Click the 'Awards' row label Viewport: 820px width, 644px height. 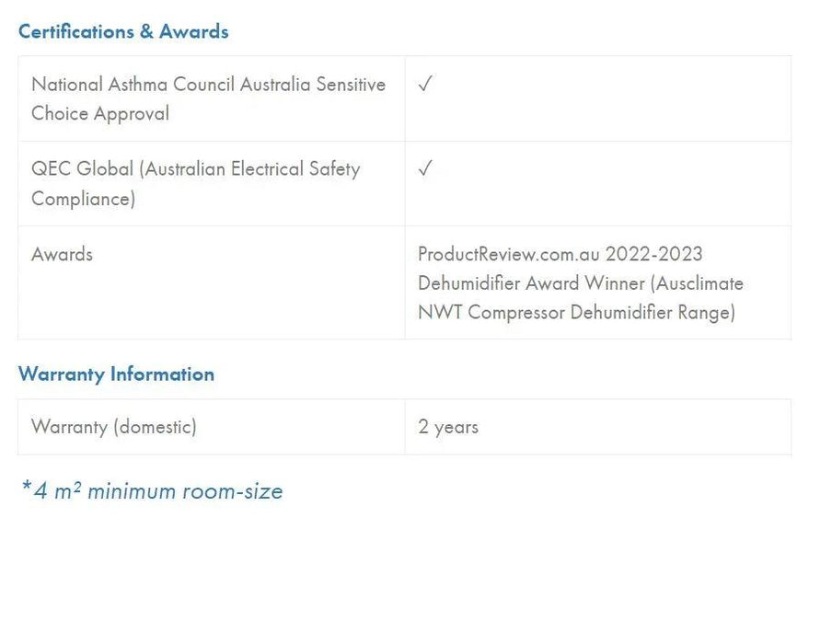click(x=62, y=254)
